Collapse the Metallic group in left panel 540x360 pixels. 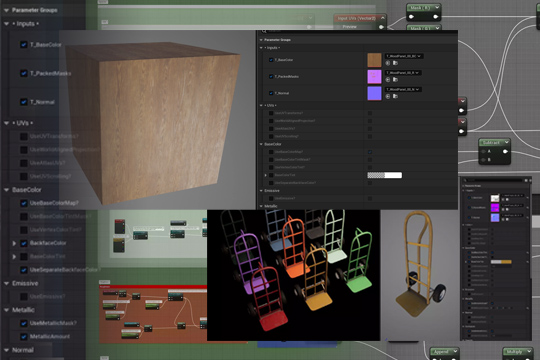point(6,310)
